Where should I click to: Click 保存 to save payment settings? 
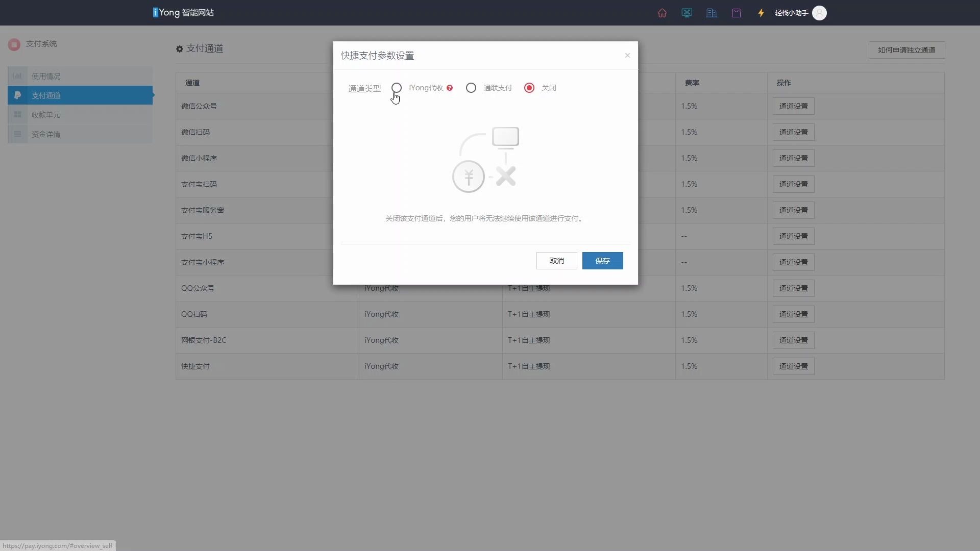point(602,260)
